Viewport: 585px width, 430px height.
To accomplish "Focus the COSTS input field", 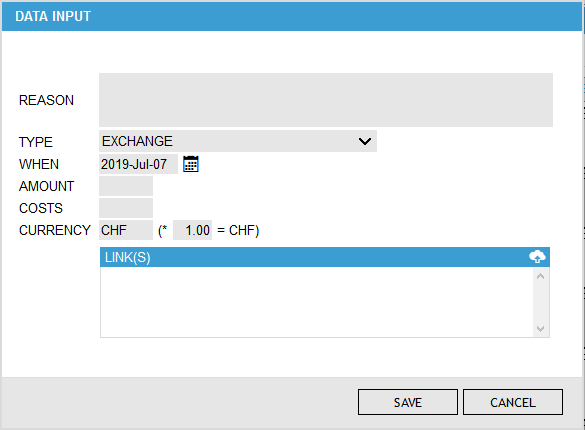I will [x=126, y=208].
